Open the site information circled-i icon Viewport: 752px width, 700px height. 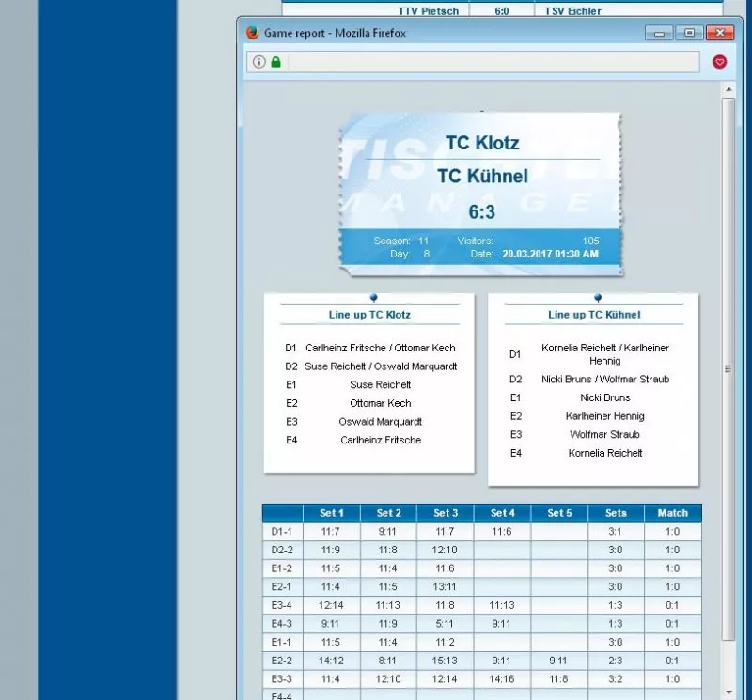point(258,62)
